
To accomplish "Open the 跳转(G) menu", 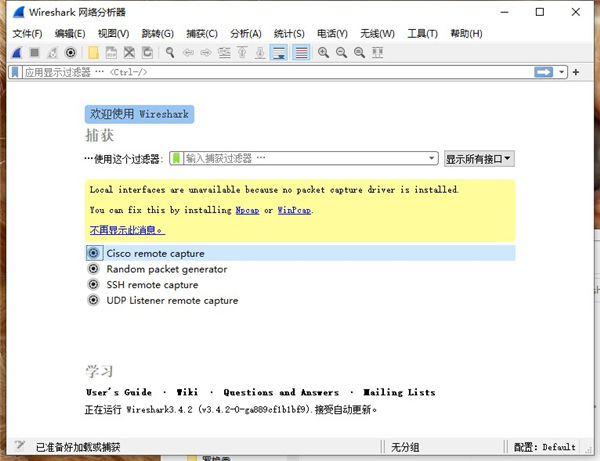I will [158, 34].
